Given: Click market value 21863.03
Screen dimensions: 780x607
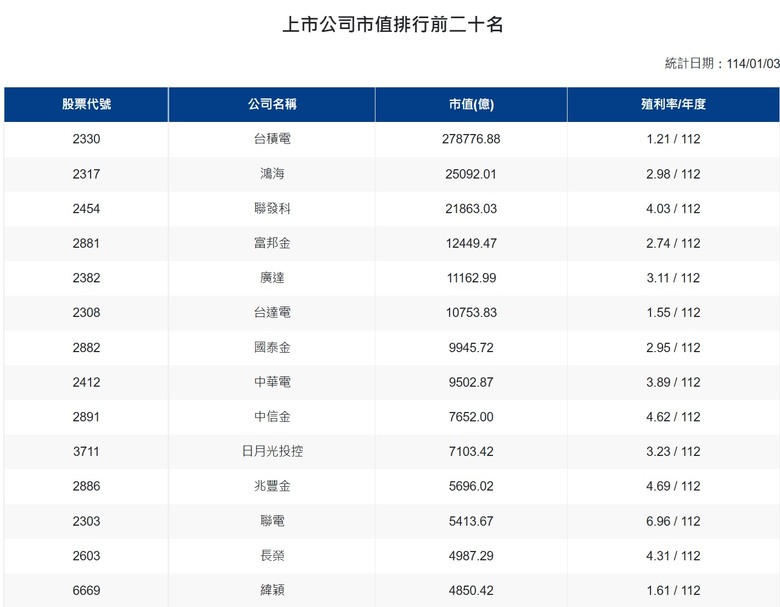Looking at the screenshot, I should (471, 209).
